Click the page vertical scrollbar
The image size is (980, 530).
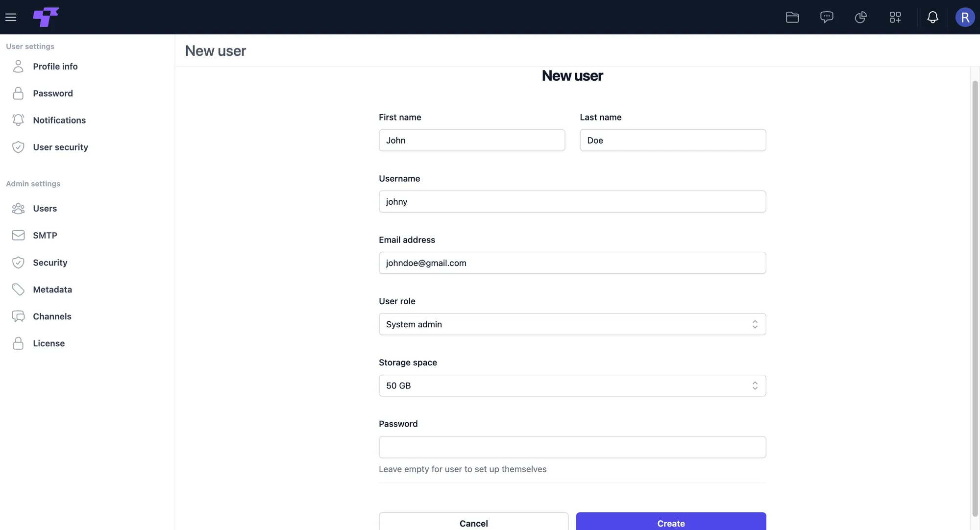click(975, 299)
